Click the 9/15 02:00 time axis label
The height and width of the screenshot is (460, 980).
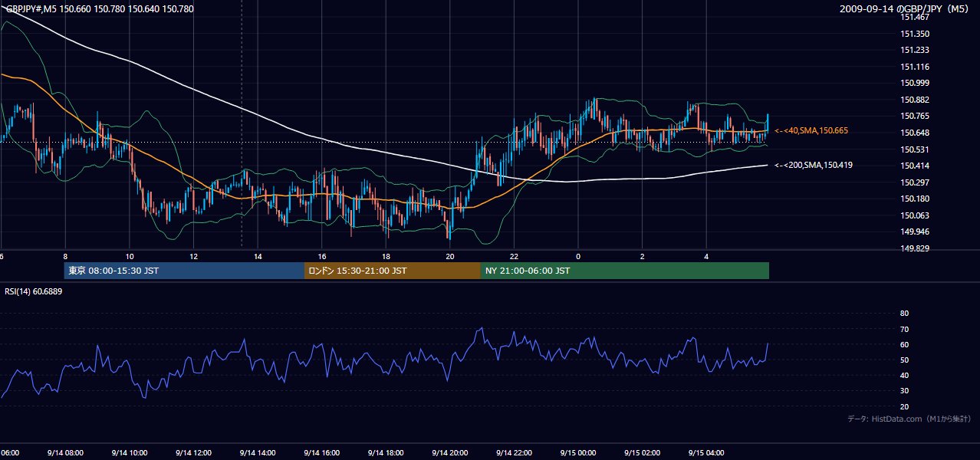coord(643,452)
